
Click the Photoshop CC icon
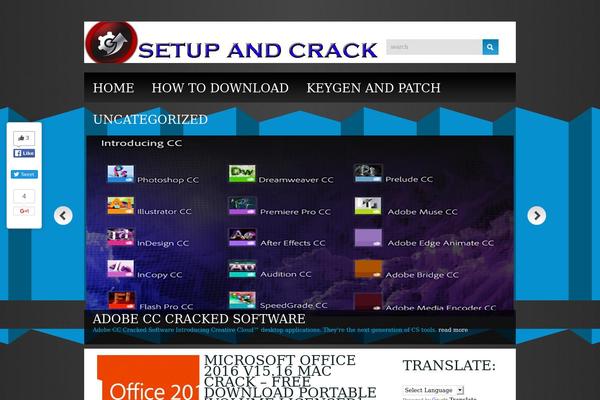tap(121, 174)
